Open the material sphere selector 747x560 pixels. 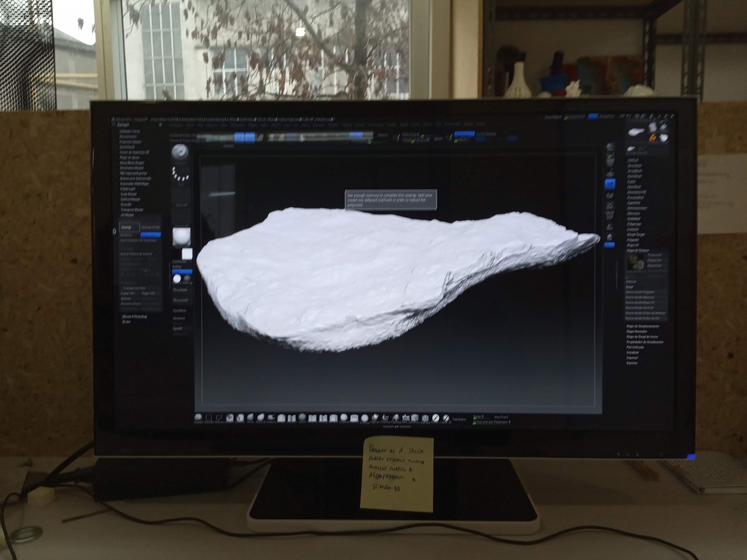(x=181, y=236)
